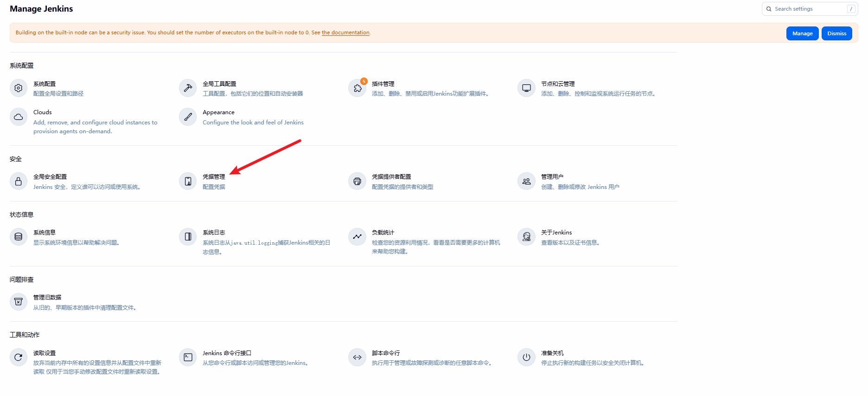
Task: Open the documentation link in the warning
Action: coord(345,32)
